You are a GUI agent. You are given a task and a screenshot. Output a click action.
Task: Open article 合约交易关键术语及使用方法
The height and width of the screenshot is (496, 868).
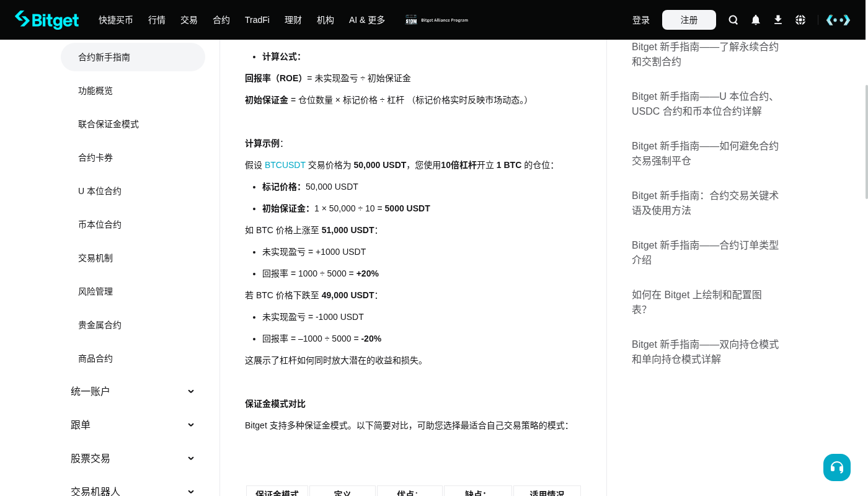[705, 203]
